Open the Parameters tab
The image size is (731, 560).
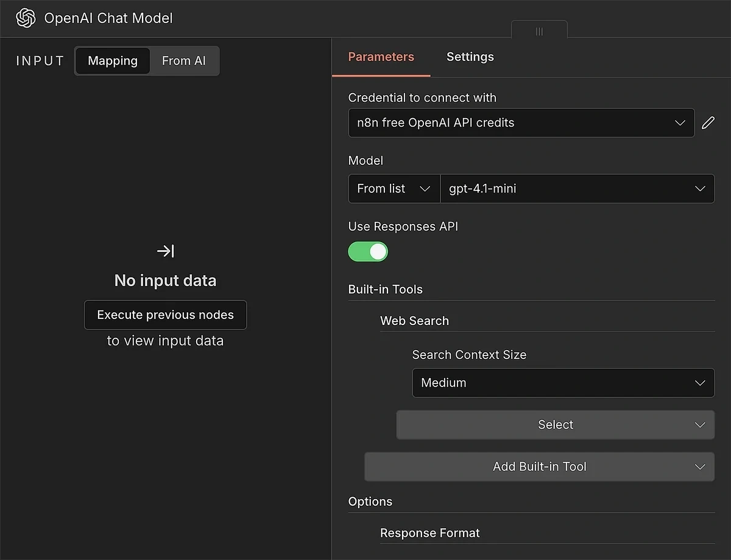[381, 57]
